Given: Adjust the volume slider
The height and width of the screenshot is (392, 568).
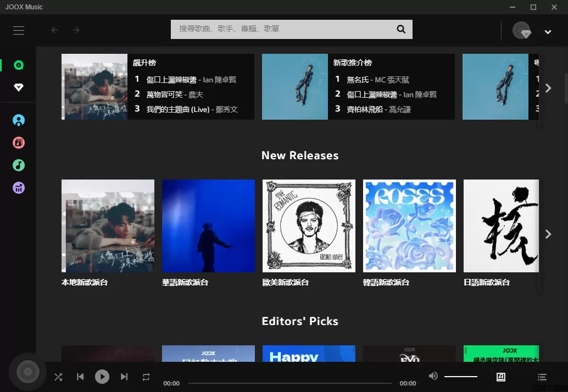Looking at the screenshot, I should [x=461, y=377].
